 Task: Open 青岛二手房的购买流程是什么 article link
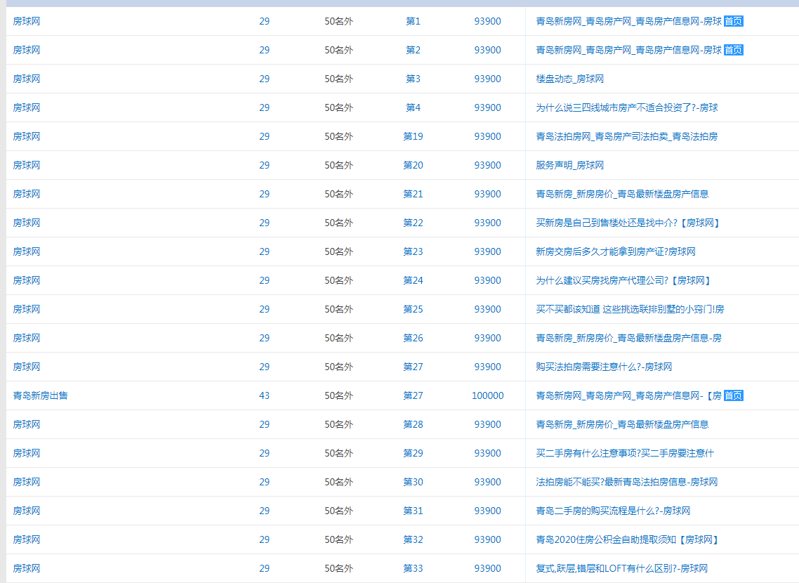coord(613,511)
